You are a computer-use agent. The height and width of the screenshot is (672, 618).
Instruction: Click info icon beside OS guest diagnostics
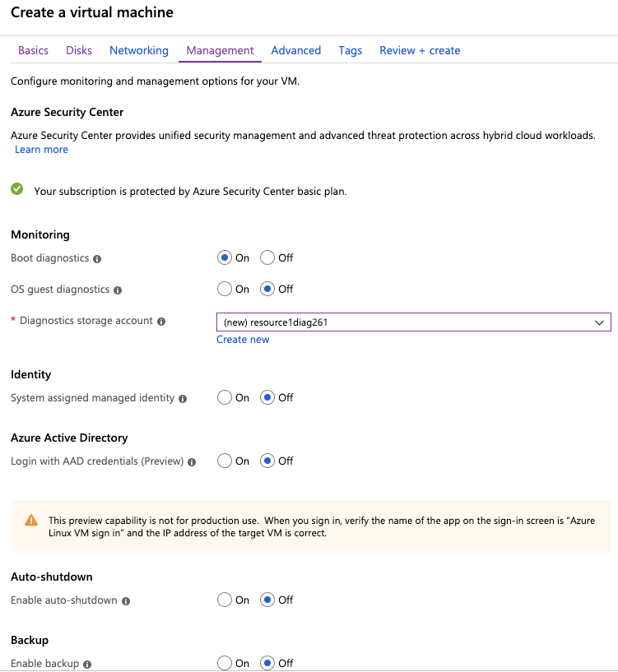point(118,290)
